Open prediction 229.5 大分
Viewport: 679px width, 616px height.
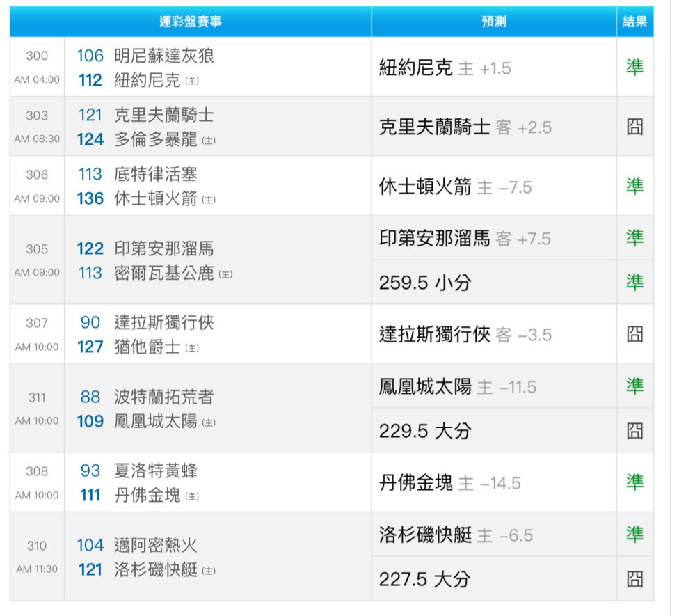click(x=425, y=431)
